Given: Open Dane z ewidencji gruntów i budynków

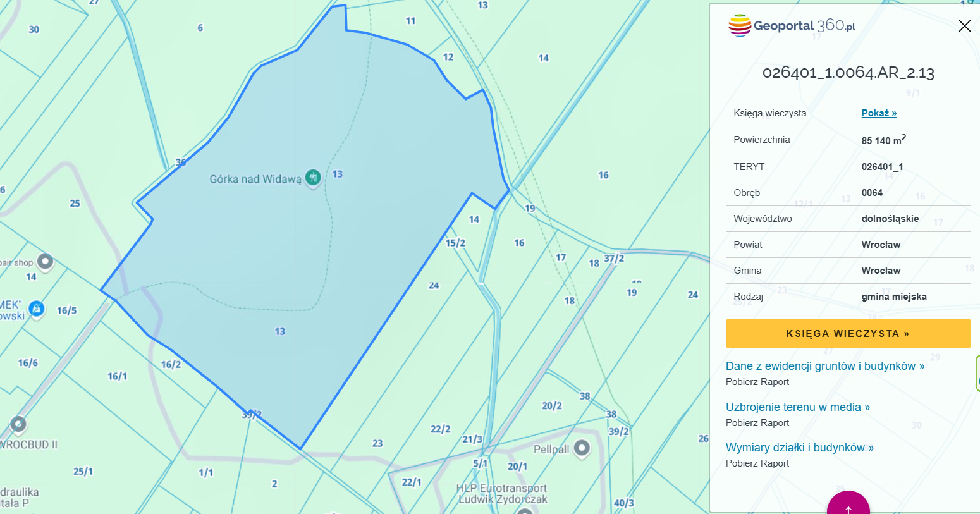Looking at the screenshot, I should [824, 366].
